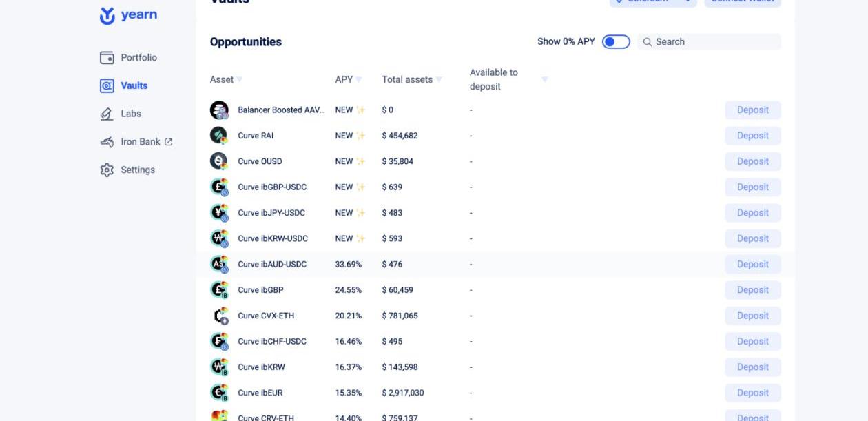Click the Settings gear icon in sidebar
Viewport: 868px width, 421px height.
pyautogui.click(x=107, y=170)
